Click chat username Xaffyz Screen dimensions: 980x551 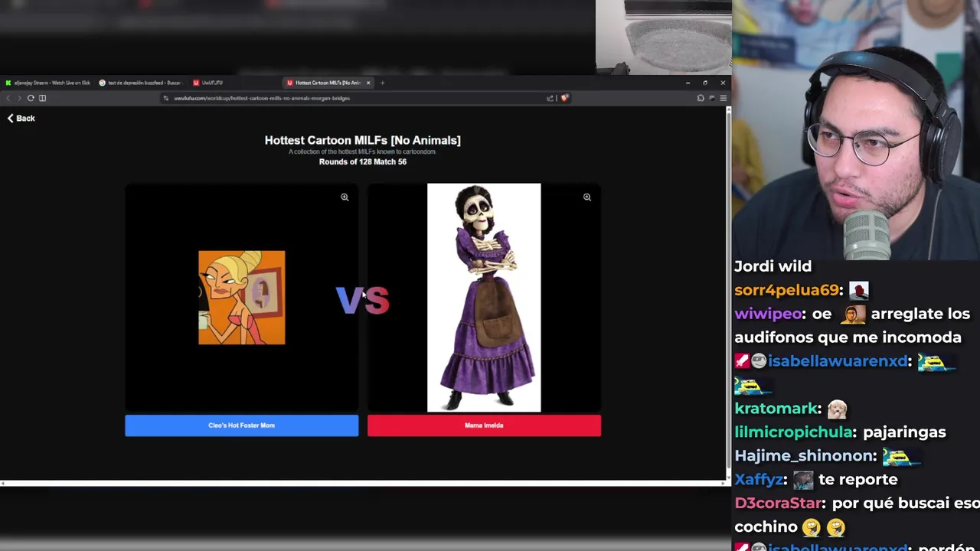pyautogui.click(x=760, y=480)
